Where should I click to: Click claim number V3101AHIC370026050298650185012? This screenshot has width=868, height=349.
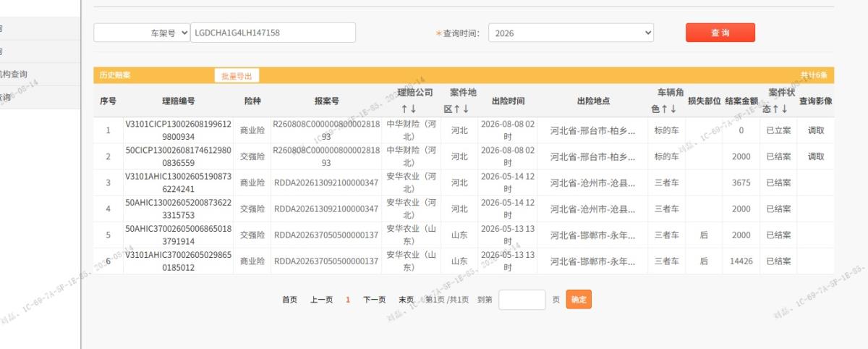coord(178,261)
